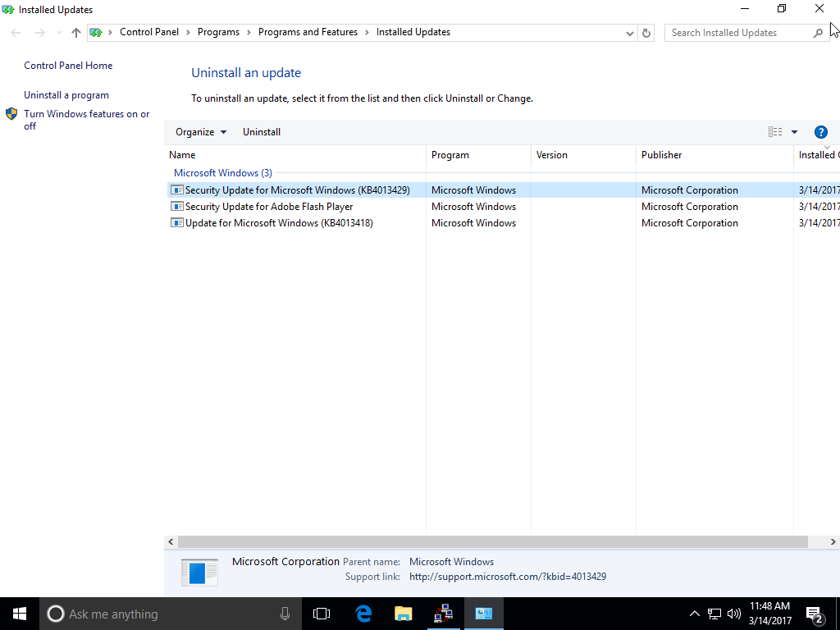Open Turn Windows features on or off
Image resolution: width=840 pixels, height=630 pixels.
87,120
